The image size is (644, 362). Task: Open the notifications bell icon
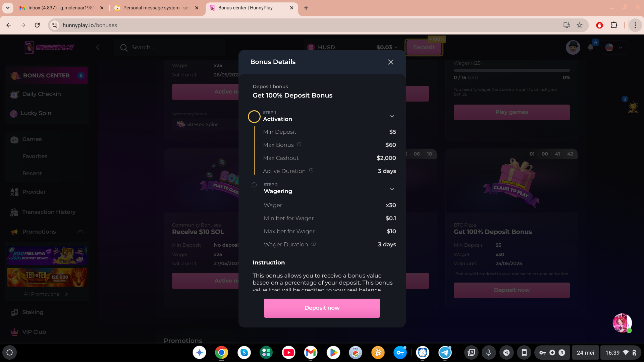pyautogui.click(x=590, y=48)
